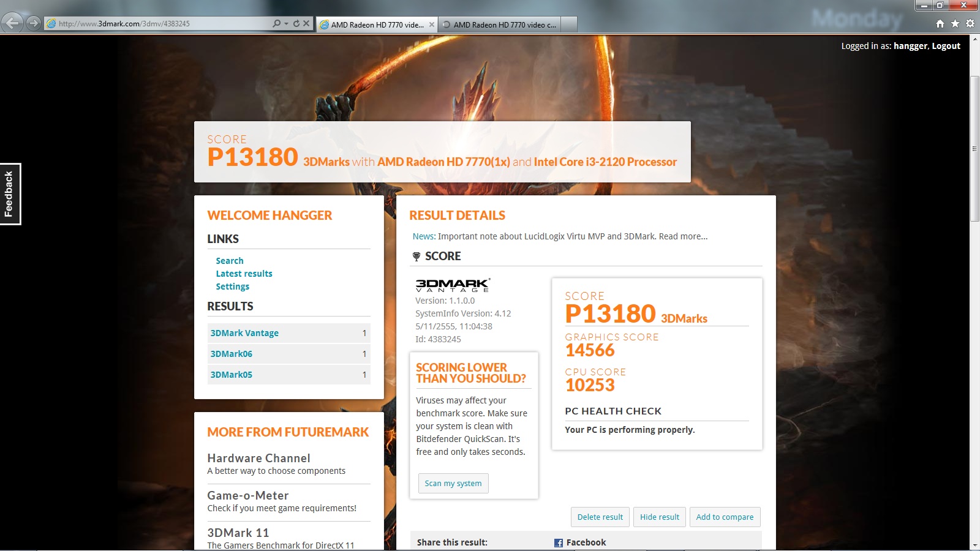Screen dimensions: 980x551
Task: Minimize the Internet Explorer window
Action: (924, 6)
